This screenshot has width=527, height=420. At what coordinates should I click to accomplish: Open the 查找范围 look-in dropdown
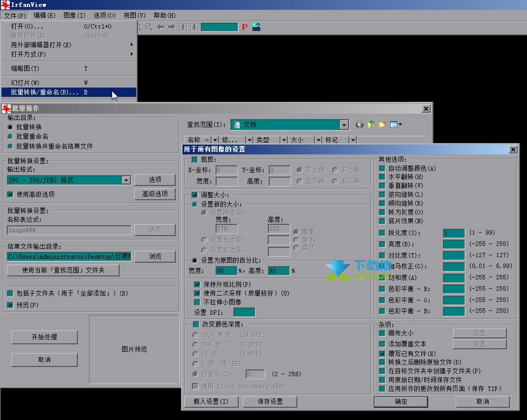[344, 125]
